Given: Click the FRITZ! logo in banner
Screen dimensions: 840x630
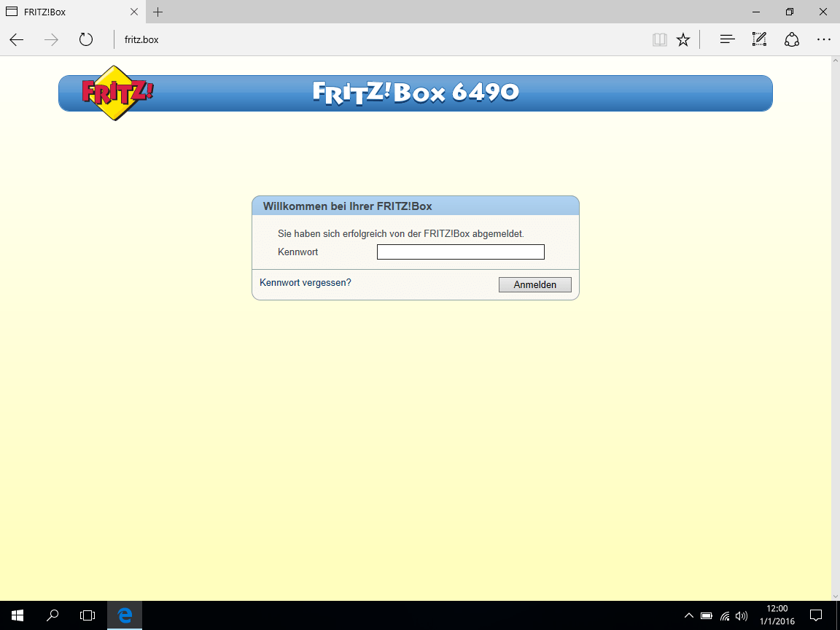Looking at the screenshot, I should point(117,93).
